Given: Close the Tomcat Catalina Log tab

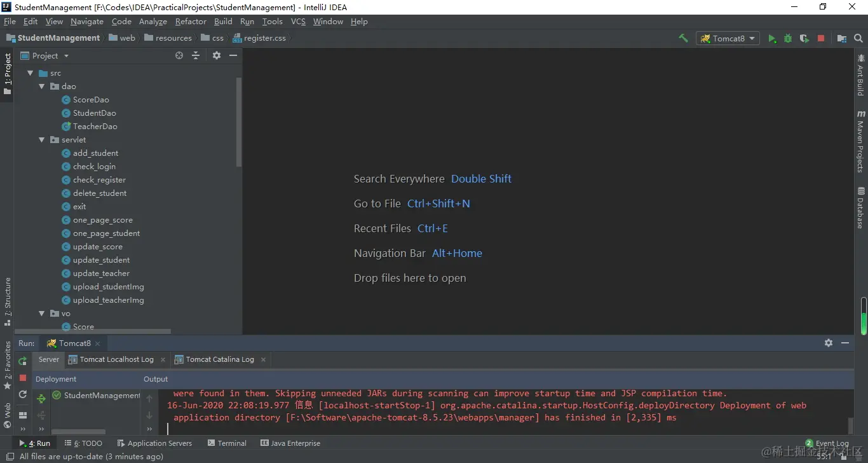Looking at the screenshot, I should (263, 360).
